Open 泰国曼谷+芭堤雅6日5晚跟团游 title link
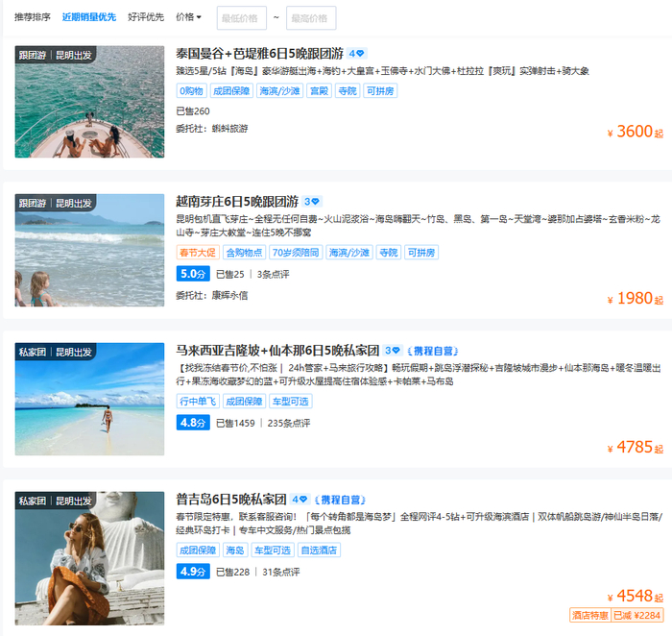This screenshot has height=636, width=672. click(260, 54)
